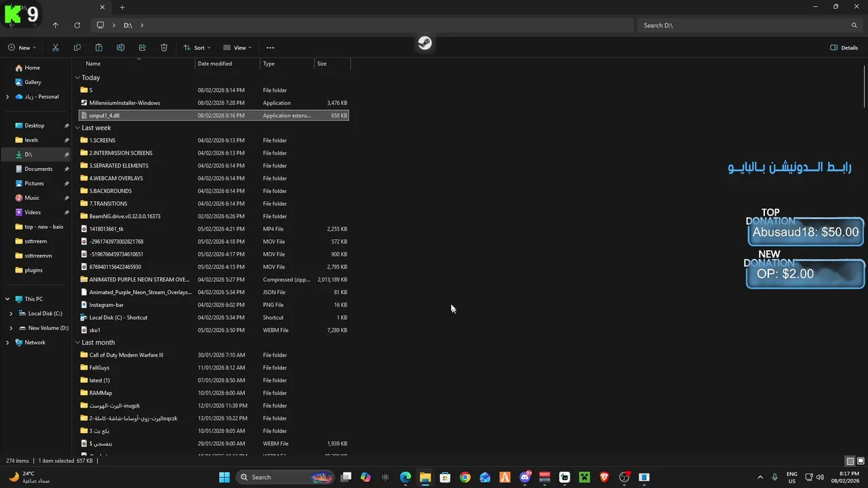Click the Share icon in toolbar
Image resolution: width=868 pixels, height=488 pixels.
click(142, 47)
